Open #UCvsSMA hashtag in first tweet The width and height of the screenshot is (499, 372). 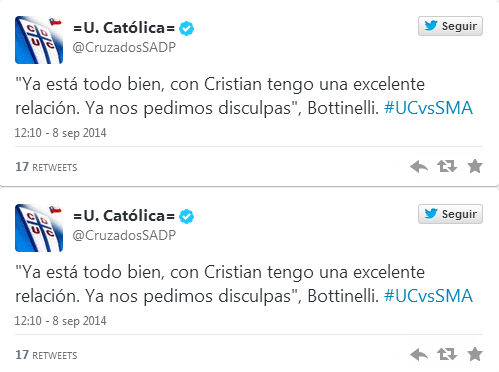(x=428, y=108)
